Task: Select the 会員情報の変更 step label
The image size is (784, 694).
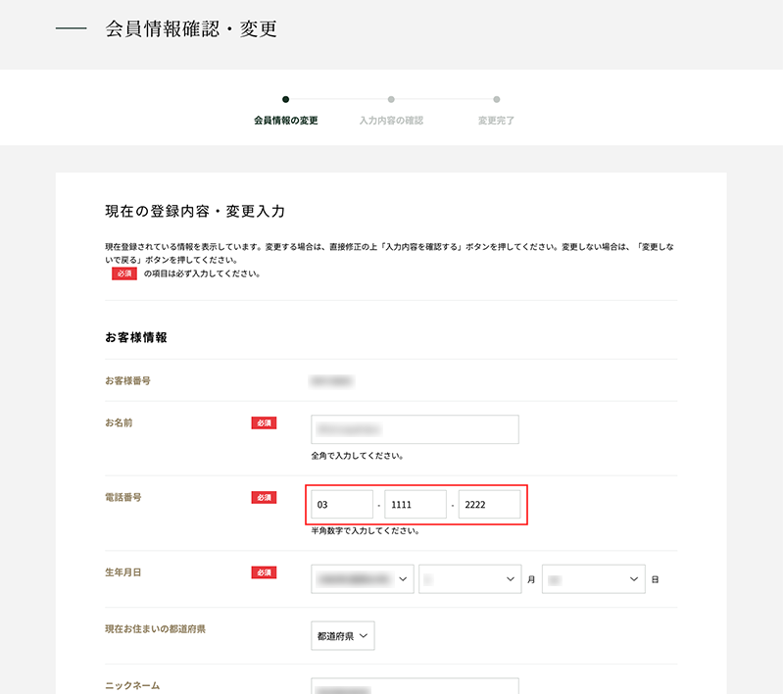Action: (x=285, y=121)
